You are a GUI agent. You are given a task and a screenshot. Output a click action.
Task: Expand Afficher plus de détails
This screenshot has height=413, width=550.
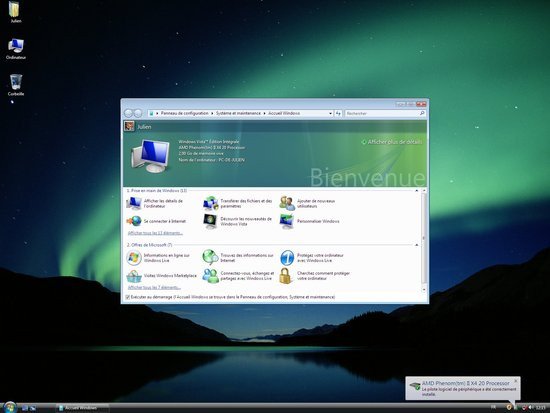[x=392, y=142]
